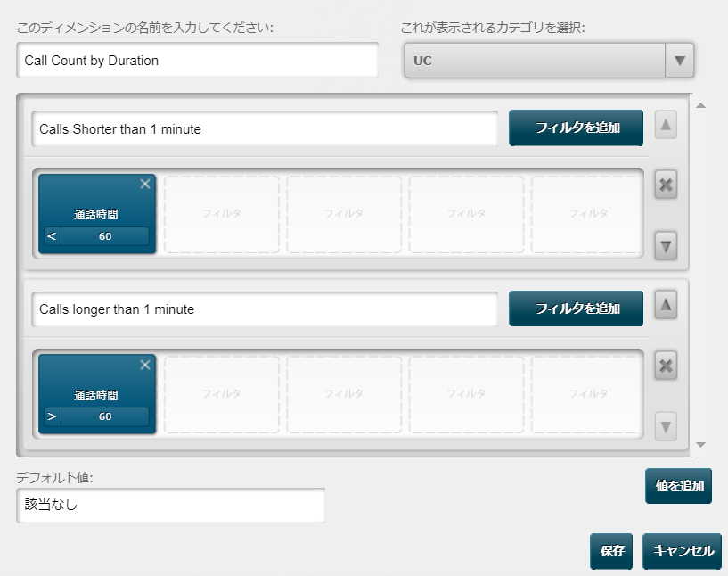Screen dimensions: 728x576
Task: Edit the 60 value in greater-than filter
Action: 105,416
